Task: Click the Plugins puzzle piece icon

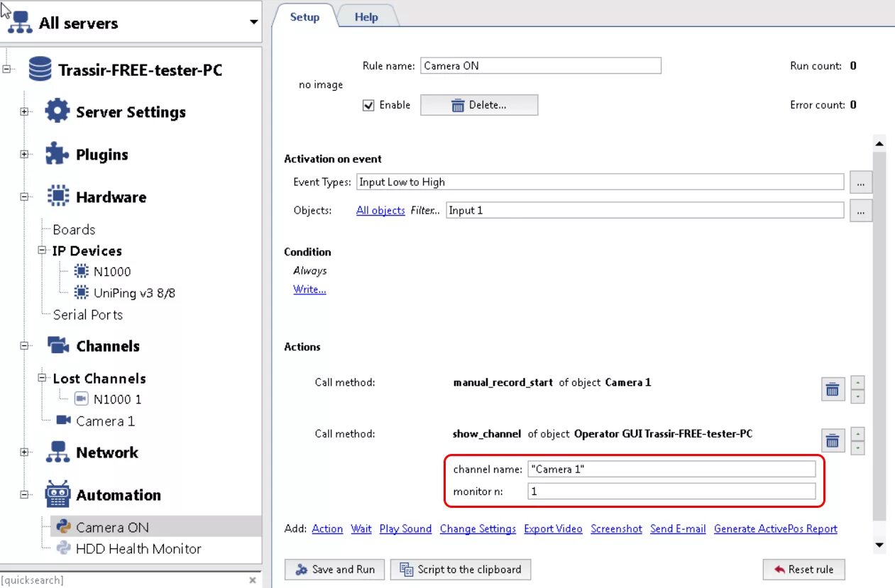Action: pos(57,154)
